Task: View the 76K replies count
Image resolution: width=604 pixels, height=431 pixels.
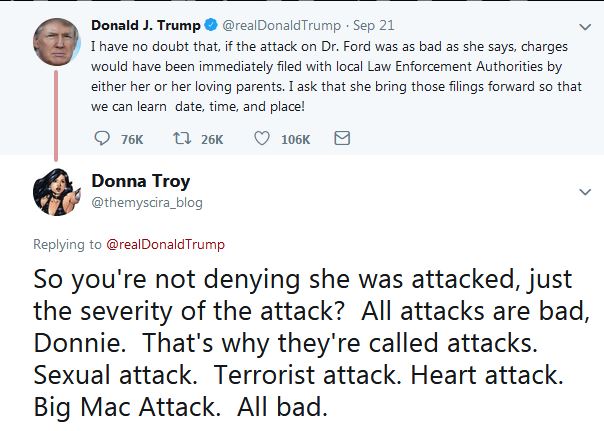Action: point(132,139)
